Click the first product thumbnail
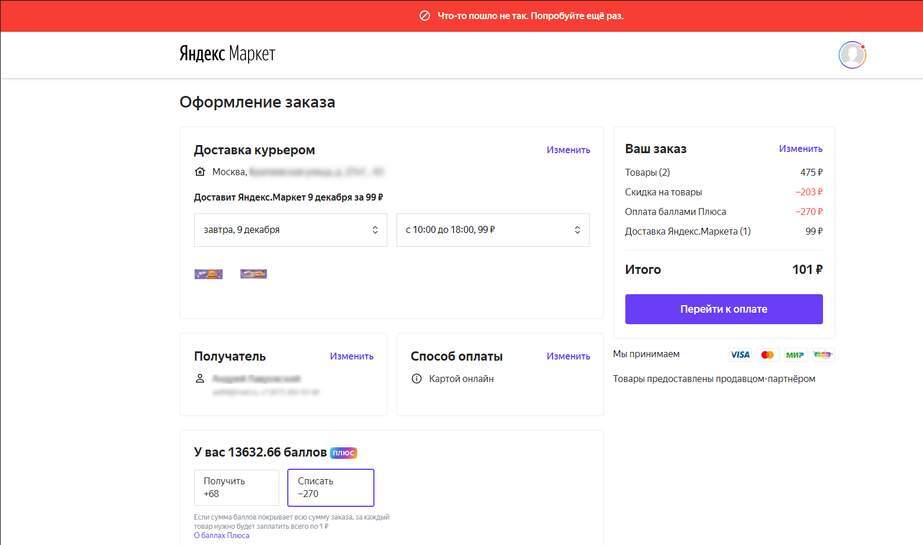This screenshot has width=923, height=545. (x=209, y=274)
